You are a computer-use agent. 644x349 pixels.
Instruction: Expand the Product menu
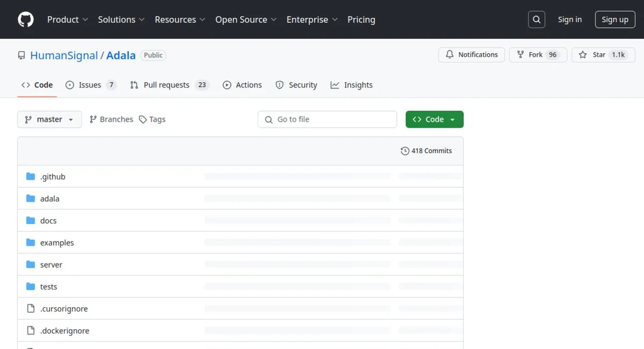point(68,20)
